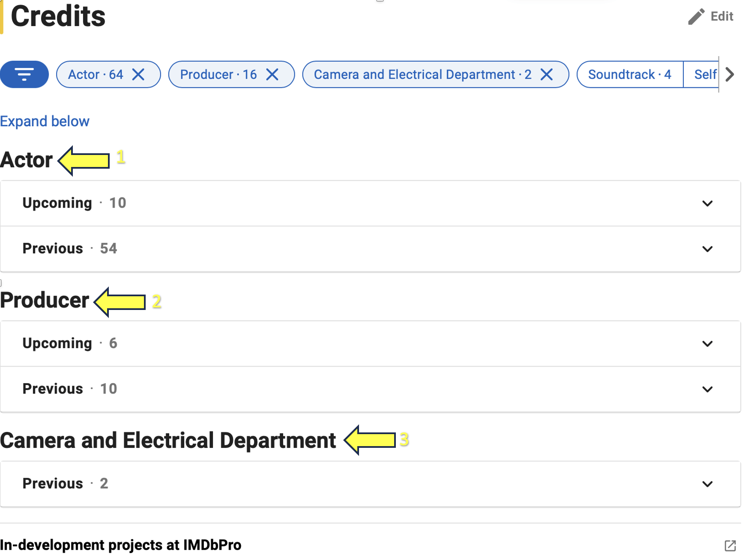Click the pencil Edit icon
Image resolution: width=748 pixels, height=560 pixels.
pos(696,17)
